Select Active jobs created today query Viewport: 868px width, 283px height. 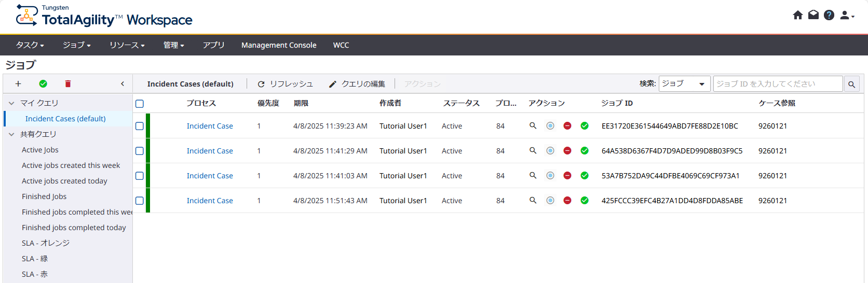[64, 181]
